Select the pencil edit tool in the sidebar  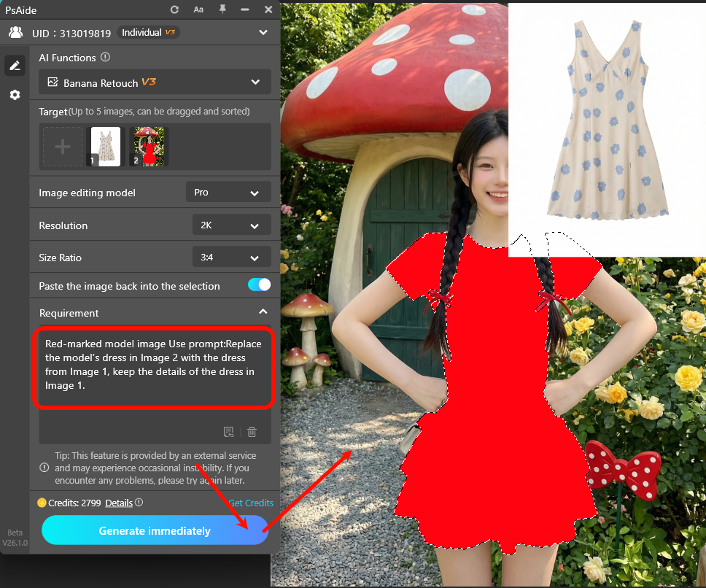pyautogui.click(x=15, y=66)
